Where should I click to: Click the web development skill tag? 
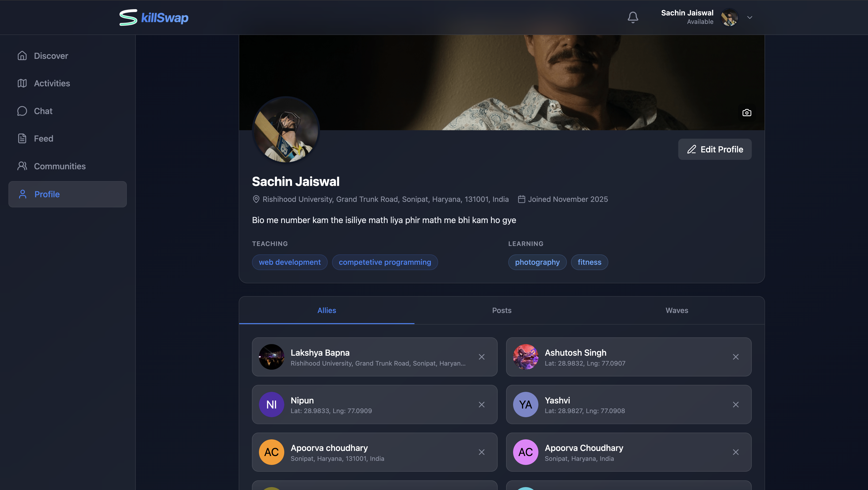click(x=289, y=262)
